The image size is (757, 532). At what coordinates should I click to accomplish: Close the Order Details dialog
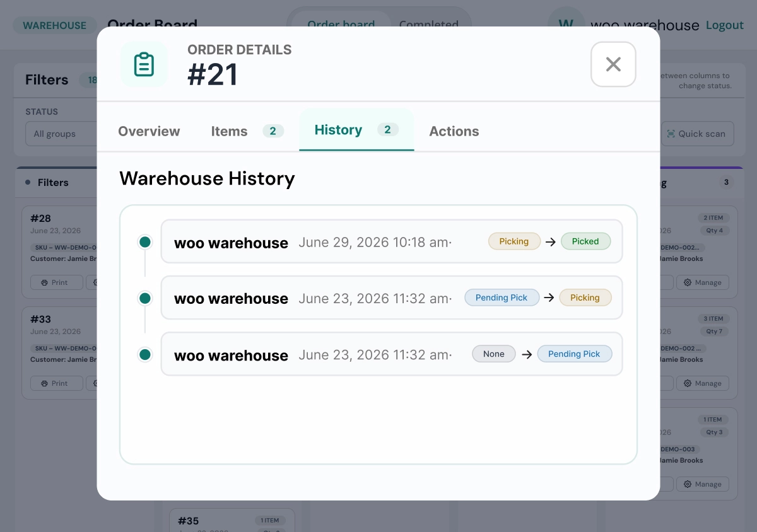pos(613,64)
